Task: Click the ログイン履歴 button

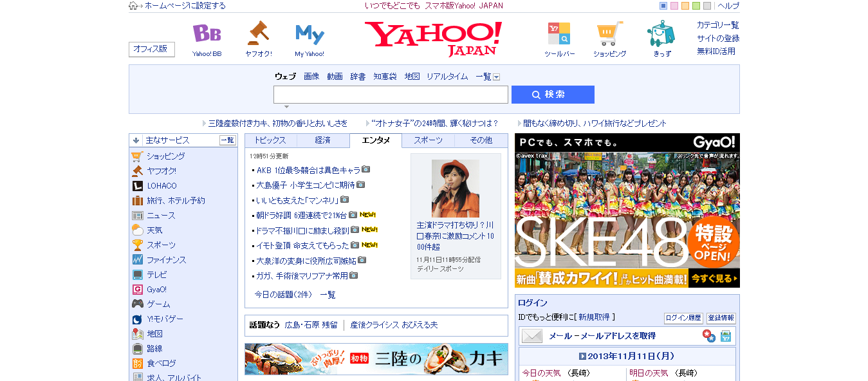Action: [x=683, y=318]
